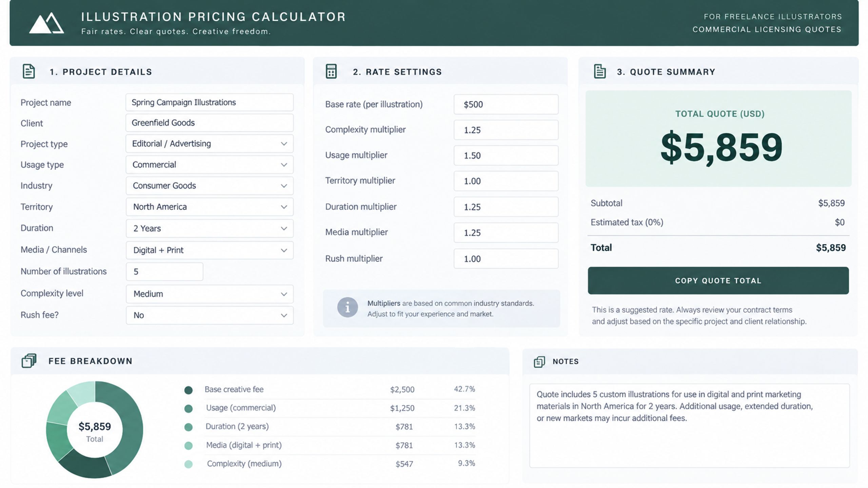Click the info icon beside Multipliers note
The image size is (868, 488).
pos(347,307)
